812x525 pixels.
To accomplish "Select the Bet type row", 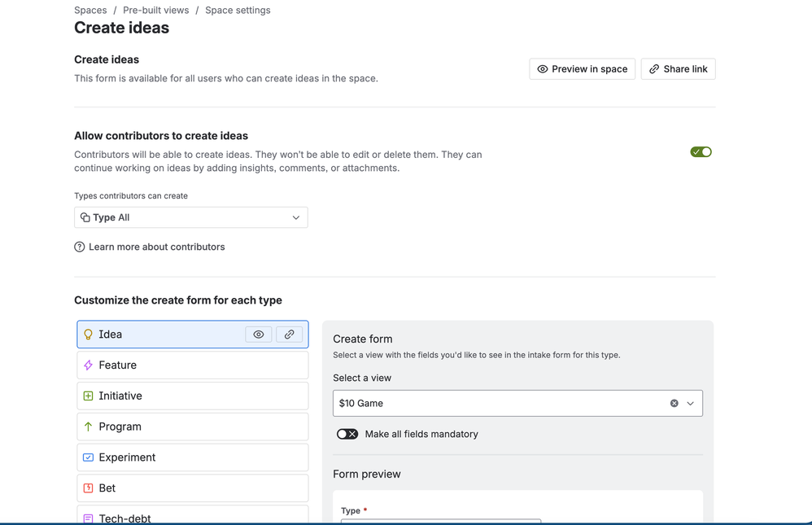I will (193, 488).
